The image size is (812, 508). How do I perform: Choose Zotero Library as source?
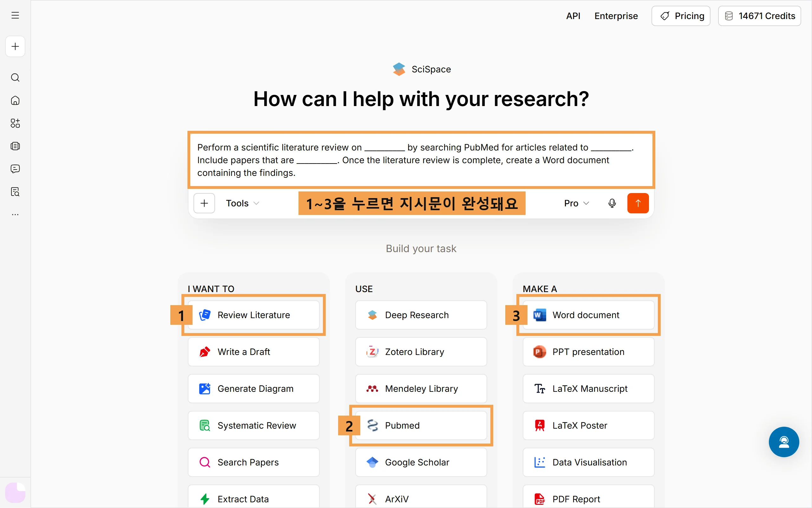coord(421,352)
